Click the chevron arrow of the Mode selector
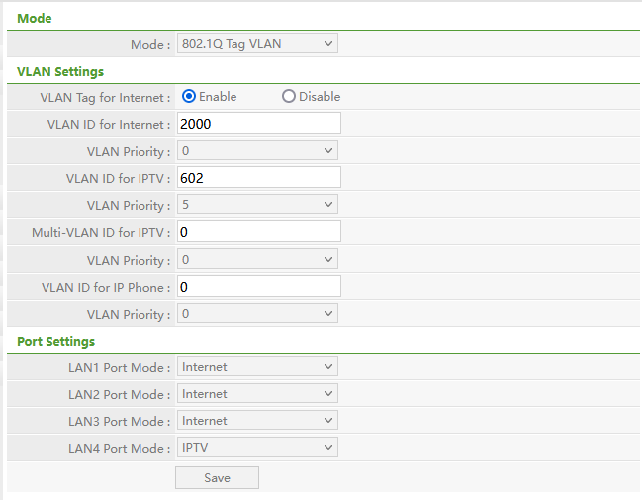Viewport: 642px width, 504px height. (328, 43)
